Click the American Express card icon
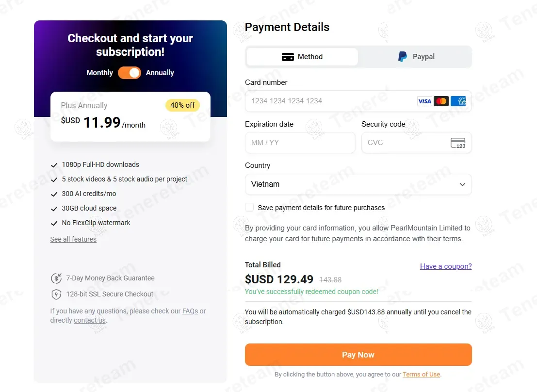537x392 pixels. 458,101
